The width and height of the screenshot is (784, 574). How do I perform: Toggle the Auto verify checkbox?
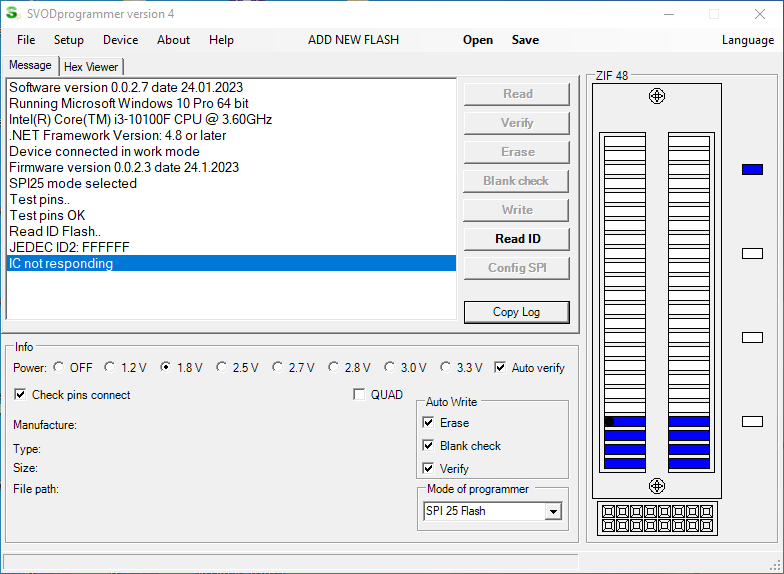click(500, 368)
